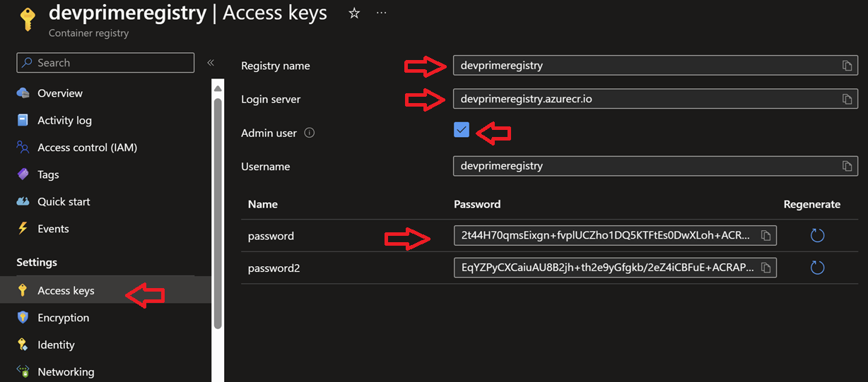Click the Login server field
Viewport: 868px width, 382px height.
pyautogui.click(x=655, y=100)
